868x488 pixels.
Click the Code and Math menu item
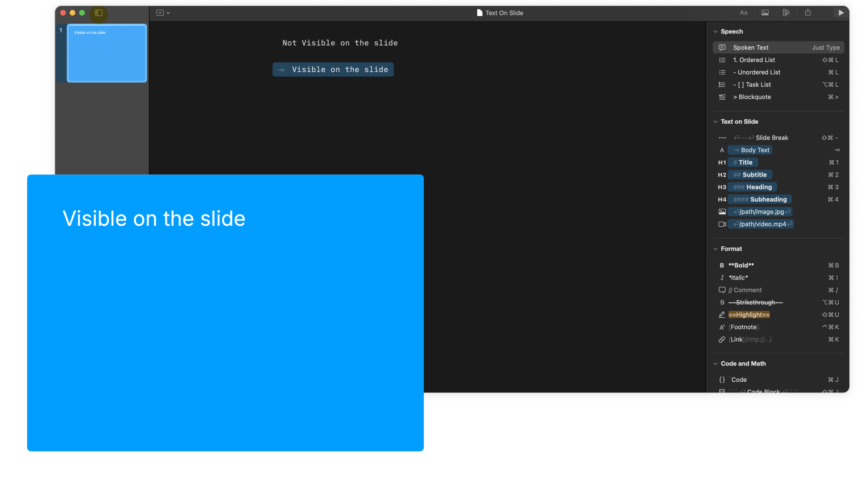click(743, 363)
